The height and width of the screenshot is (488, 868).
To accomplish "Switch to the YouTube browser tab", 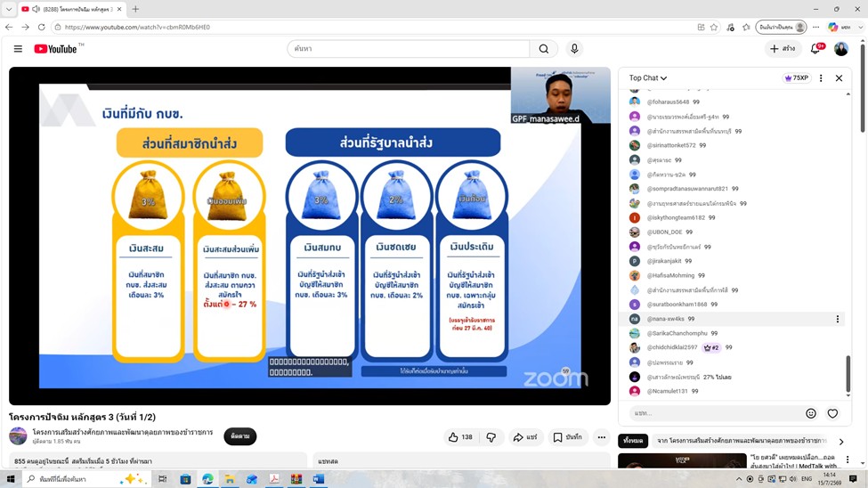I will [x=72, y=9].
